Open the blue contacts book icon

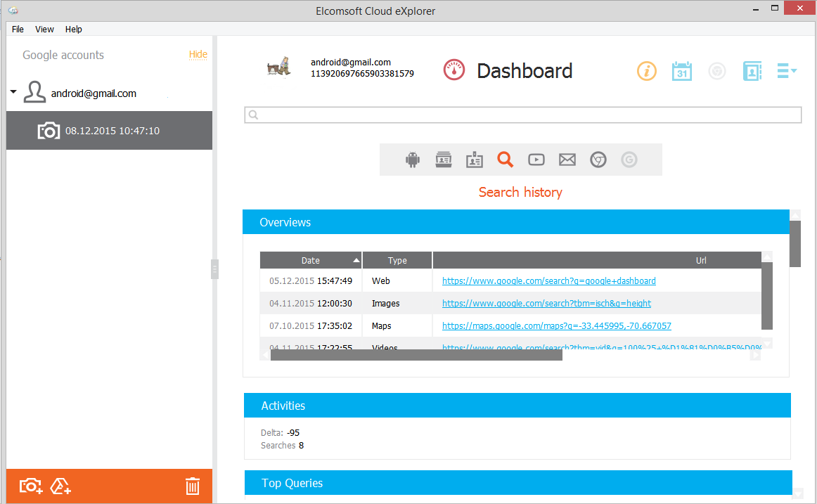[752, 71]
